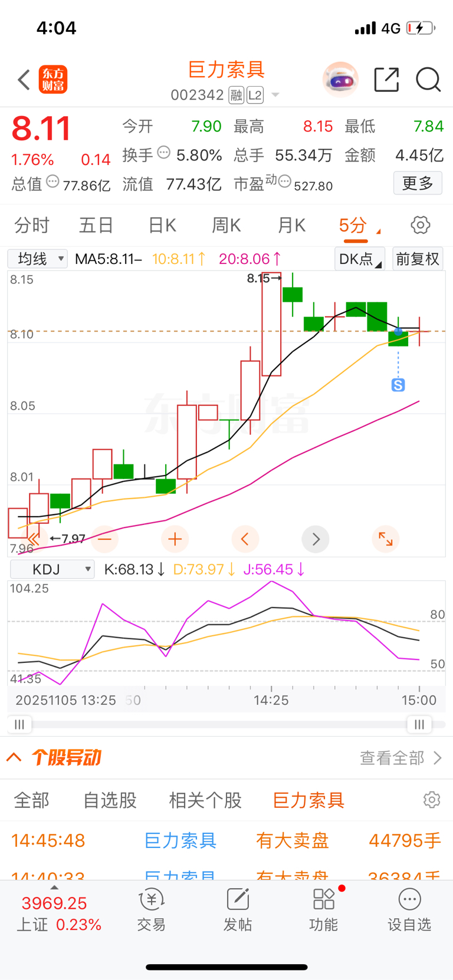
Task: Tap the back arrow
Action: pos(24,80)
